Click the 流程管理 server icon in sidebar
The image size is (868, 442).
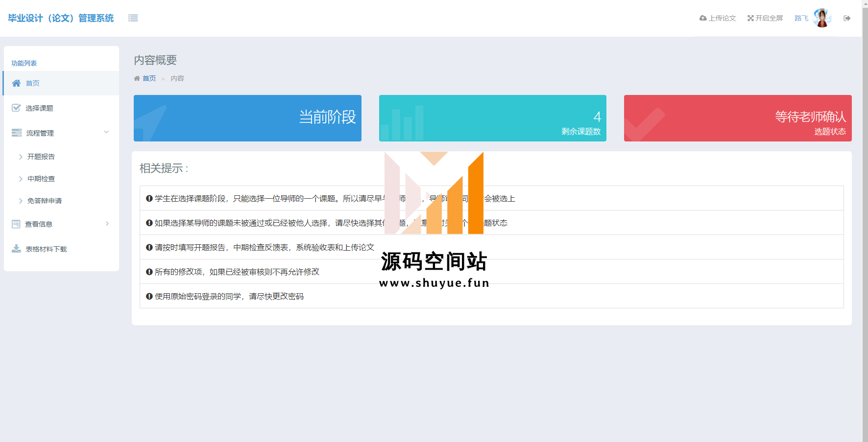coord(17,133)
